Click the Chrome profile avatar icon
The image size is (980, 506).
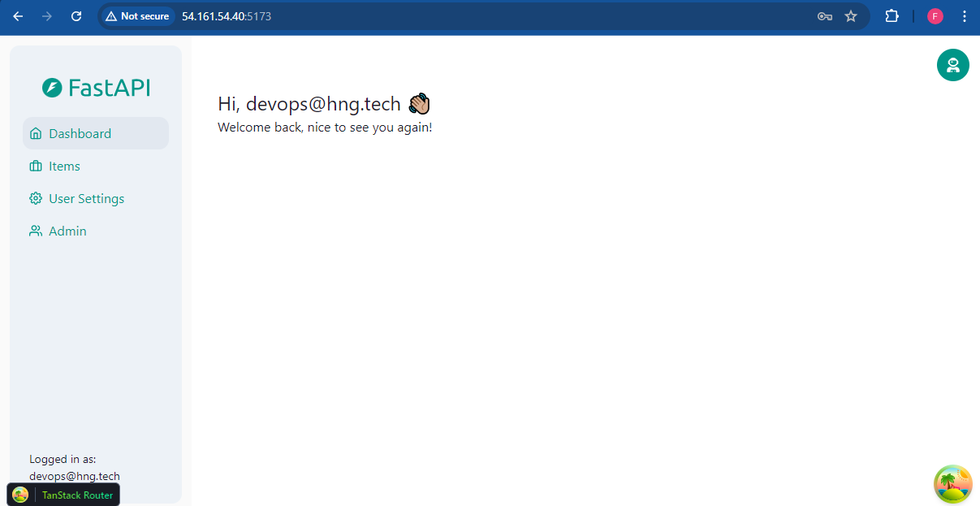(x=935, y=15)
